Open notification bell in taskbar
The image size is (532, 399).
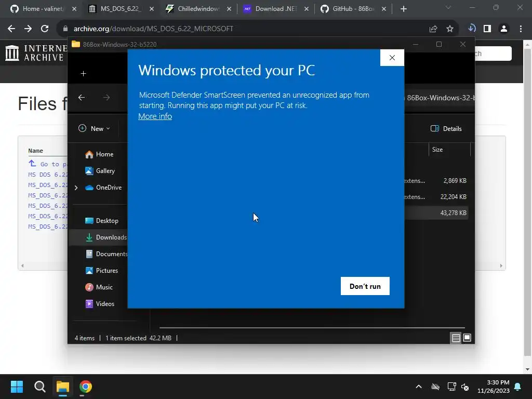[x=518, y=387]
